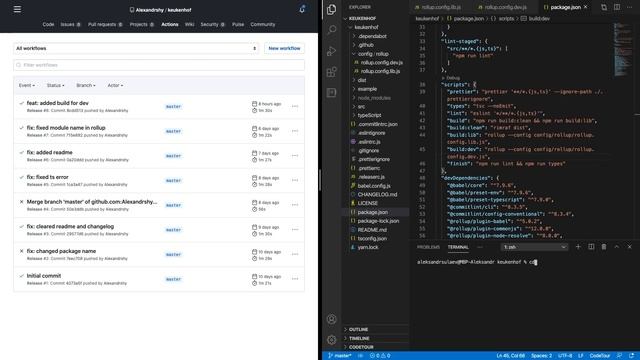Switch to the PROBLEMS panel tab

428,247
